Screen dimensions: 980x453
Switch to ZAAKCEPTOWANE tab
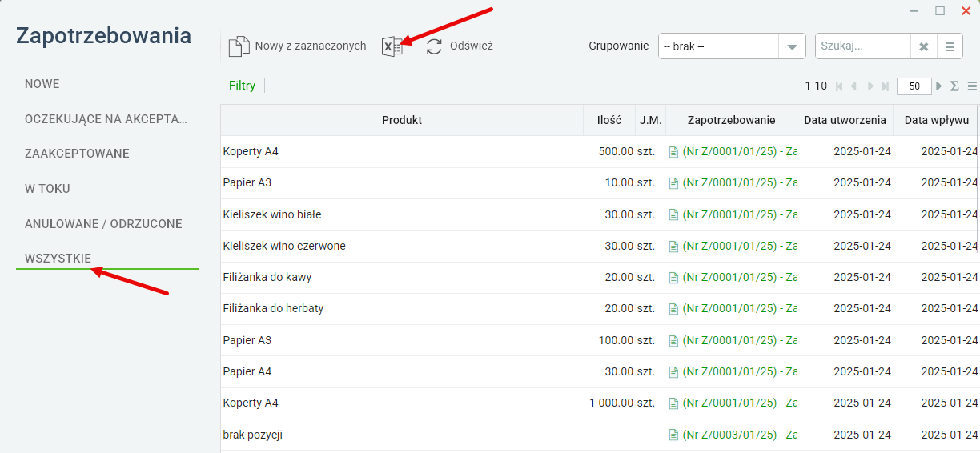(77, 154)
